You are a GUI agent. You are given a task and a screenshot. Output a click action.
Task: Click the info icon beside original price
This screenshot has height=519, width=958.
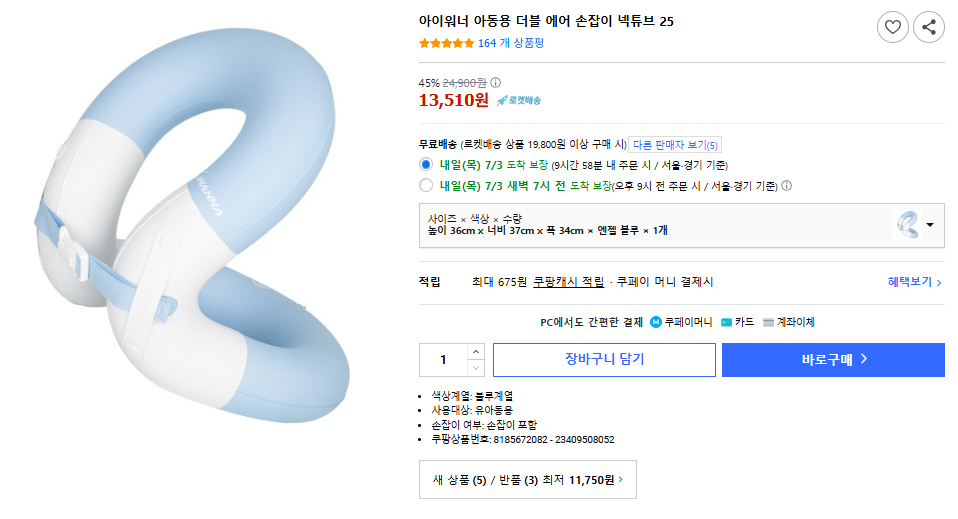click(x=496, y=83)
